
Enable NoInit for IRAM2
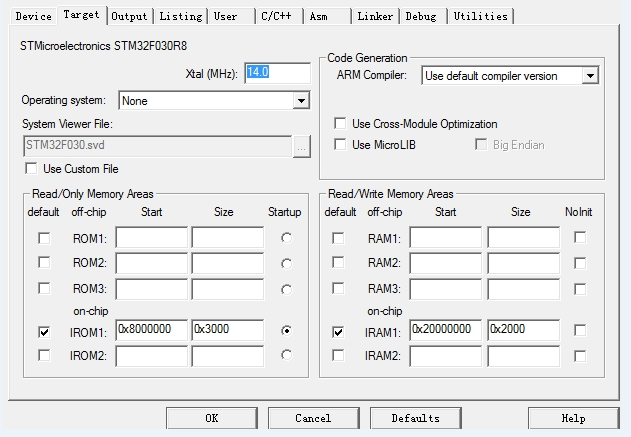[580, 356]
